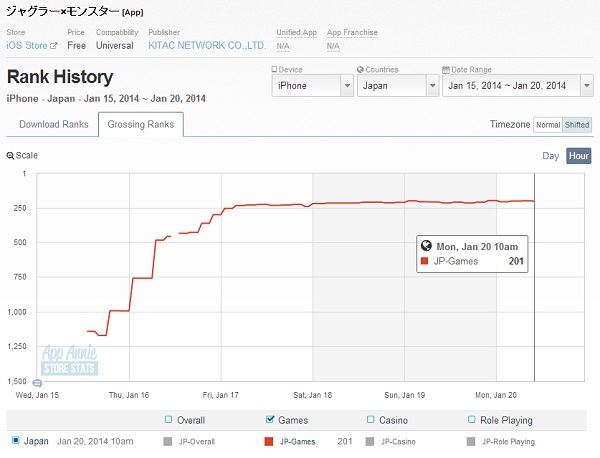The height and width of the screenshot is (458, 600).
Task: Click the JP-Games legend label
Action: pos(298,442)
